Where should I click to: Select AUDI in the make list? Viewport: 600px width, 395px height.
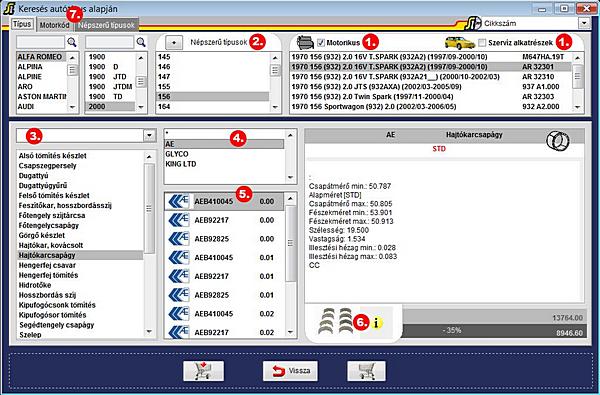click(42, 106)
